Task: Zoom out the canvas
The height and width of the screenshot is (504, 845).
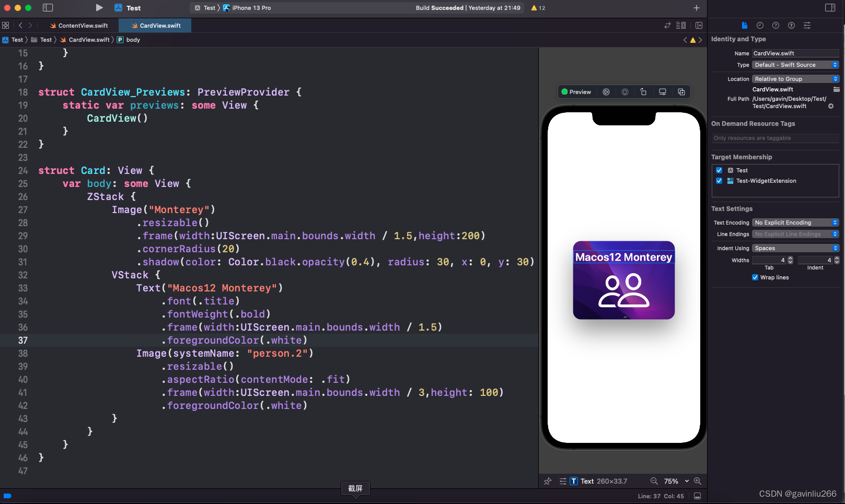Action: (x=654, y=481)
